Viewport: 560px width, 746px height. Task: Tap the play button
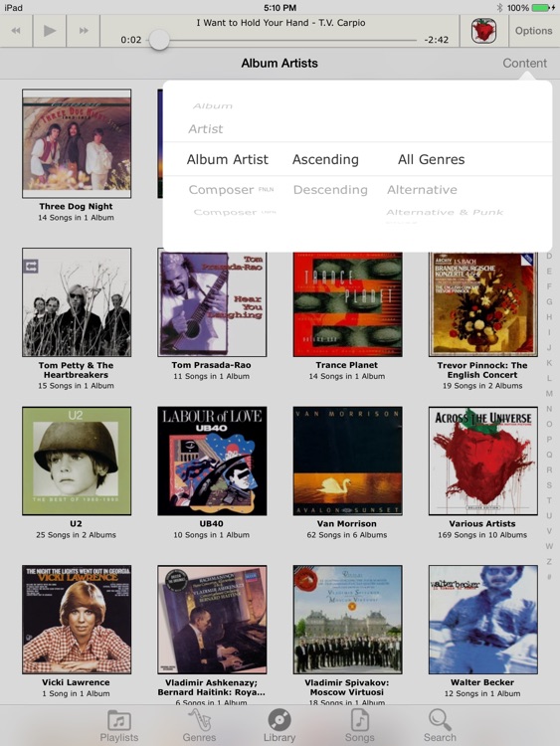[50, 31]
